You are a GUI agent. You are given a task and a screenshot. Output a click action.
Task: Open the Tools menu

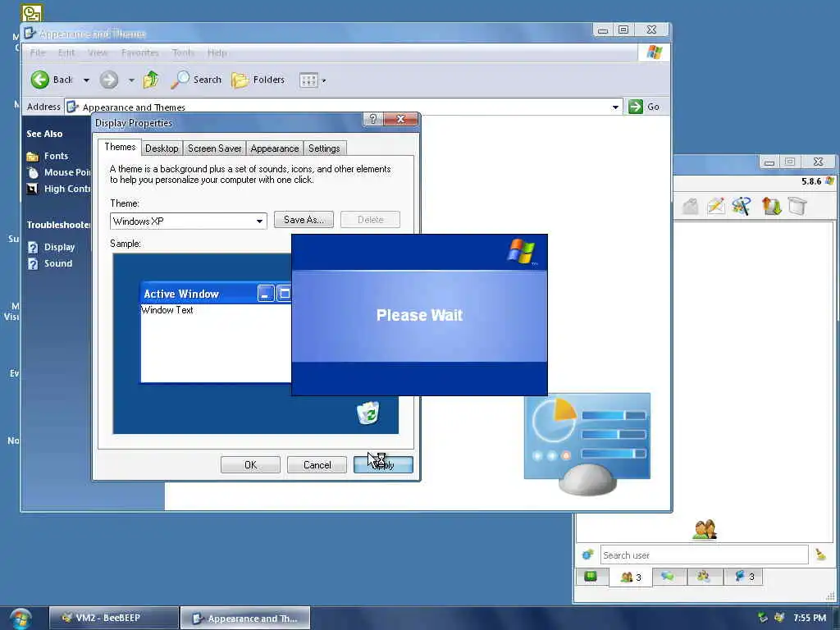[x=183, y=52]
